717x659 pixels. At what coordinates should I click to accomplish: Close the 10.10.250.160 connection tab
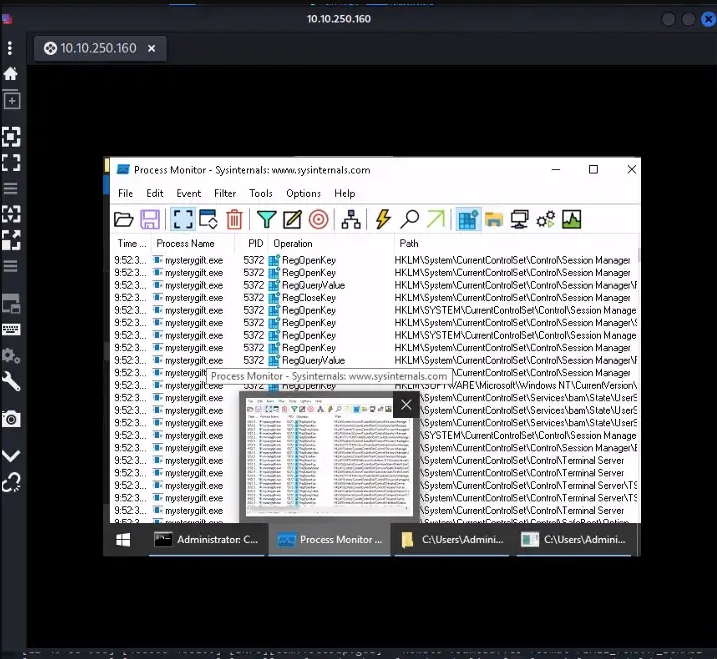(151, 48)
